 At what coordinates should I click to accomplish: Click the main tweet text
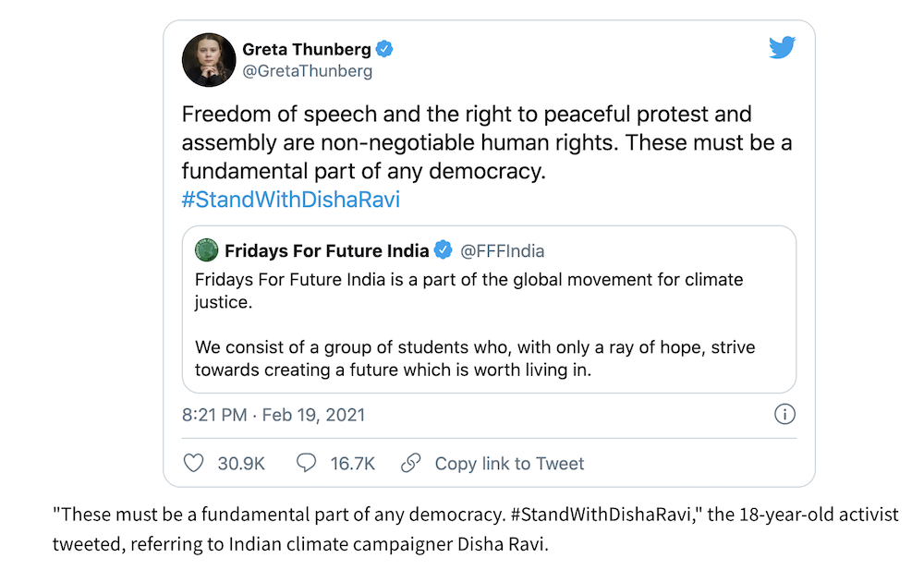[487, 142]
